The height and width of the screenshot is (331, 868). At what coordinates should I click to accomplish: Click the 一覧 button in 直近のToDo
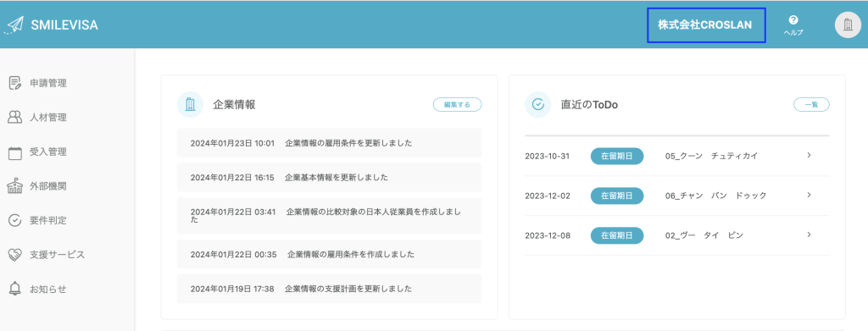811,104
